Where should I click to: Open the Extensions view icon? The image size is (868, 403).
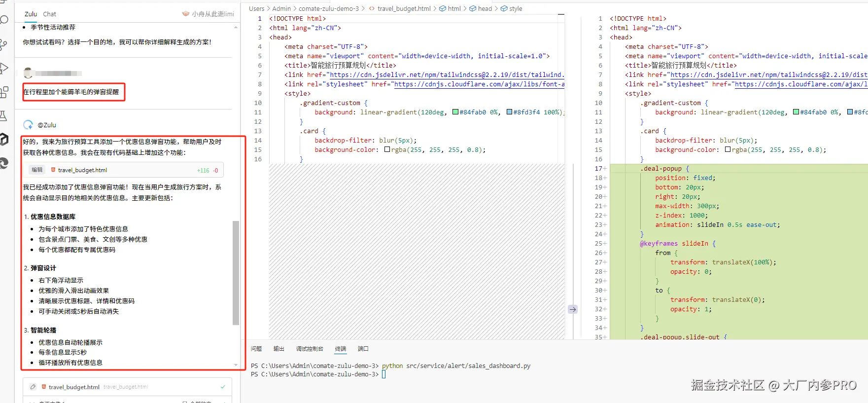[4, 92]
